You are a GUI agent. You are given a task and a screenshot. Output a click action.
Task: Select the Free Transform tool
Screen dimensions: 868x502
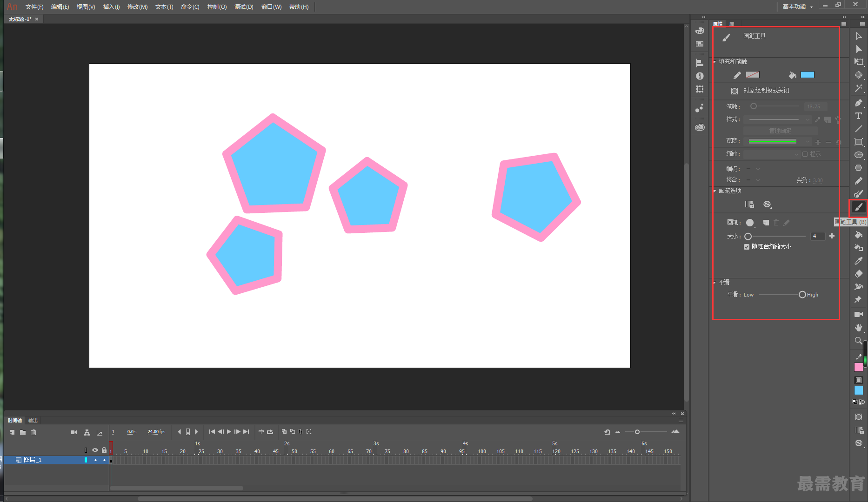(x=859, y=62)
